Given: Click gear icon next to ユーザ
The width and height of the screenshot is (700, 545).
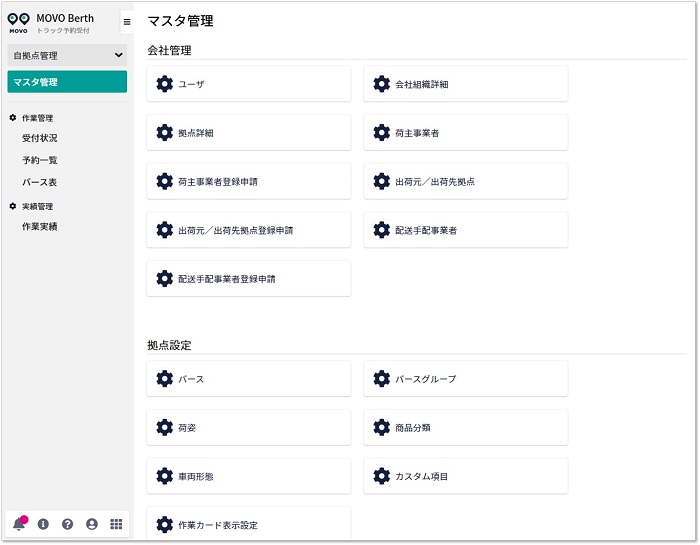Looking at the screenshot, I should [165, 84].
